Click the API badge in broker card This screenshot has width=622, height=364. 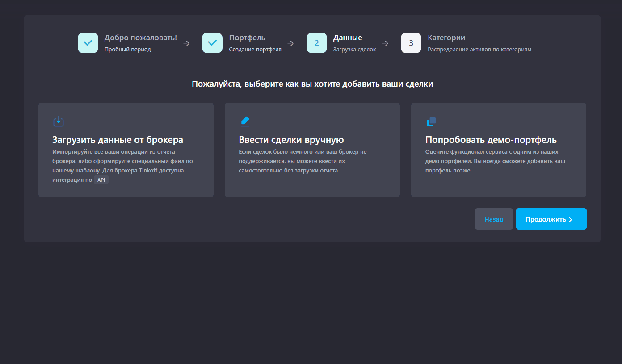101,180
